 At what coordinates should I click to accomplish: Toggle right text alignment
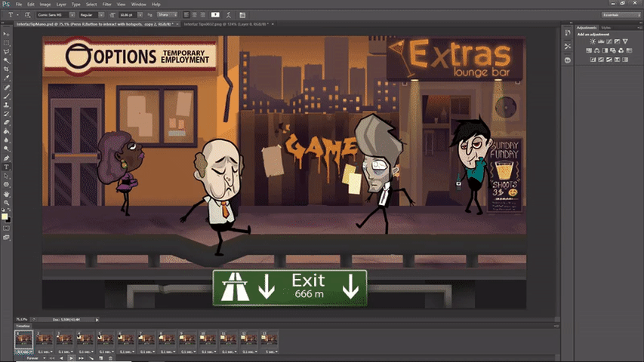pyautogui.click(x=202, y=14)
